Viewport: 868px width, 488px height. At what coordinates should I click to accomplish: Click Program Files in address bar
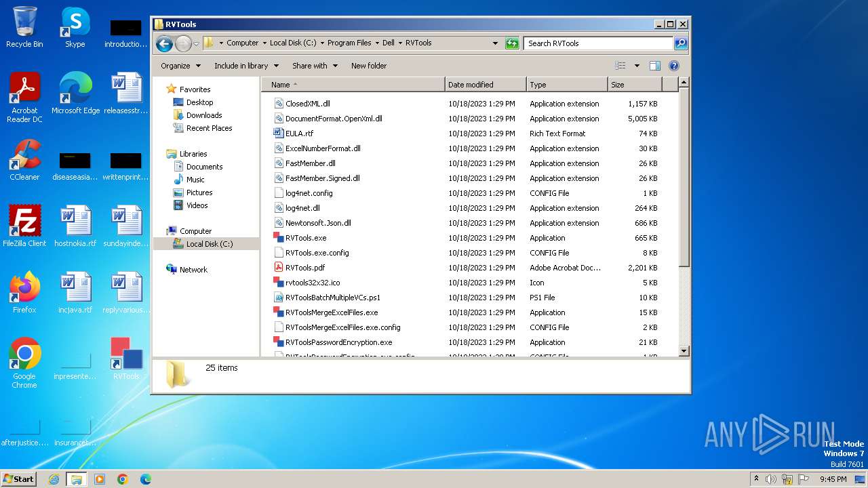[349, 43]
